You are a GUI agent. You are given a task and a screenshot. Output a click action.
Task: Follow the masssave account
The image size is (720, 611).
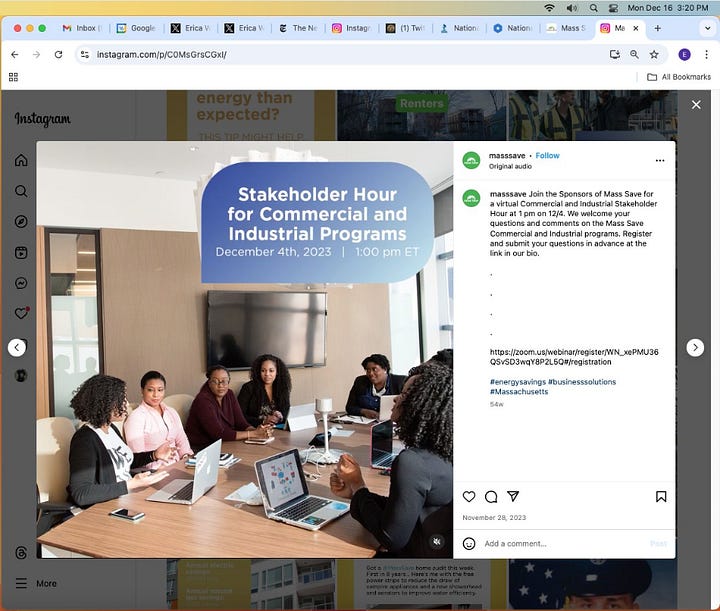pos(547,156)
